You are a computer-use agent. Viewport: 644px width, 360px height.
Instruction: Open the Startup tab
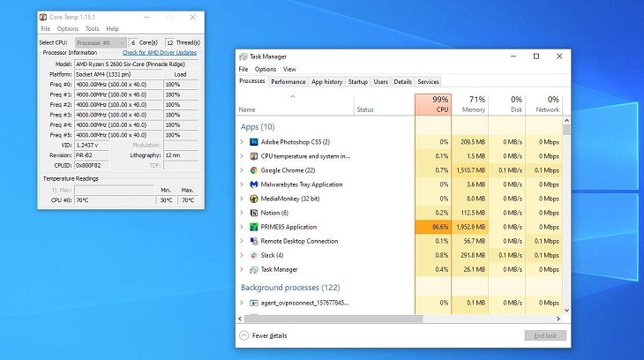click(x=358, y=82)
